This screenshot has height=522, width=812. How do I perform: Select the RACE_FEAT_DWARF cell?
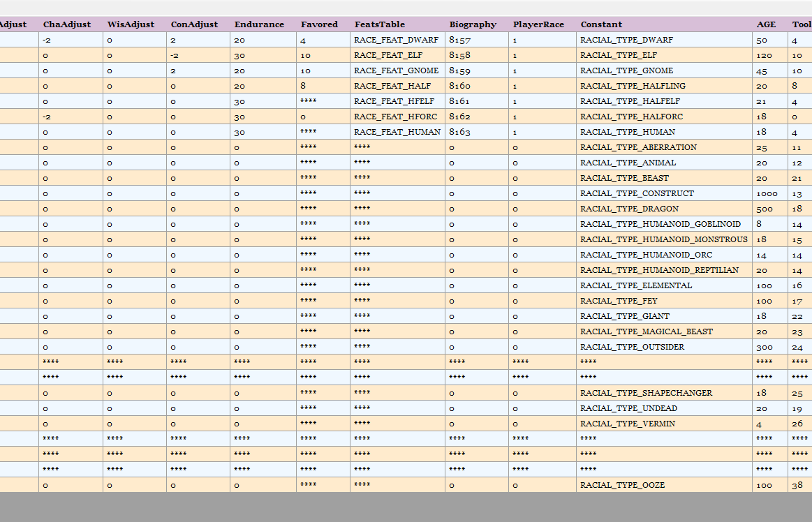[396, 40]
